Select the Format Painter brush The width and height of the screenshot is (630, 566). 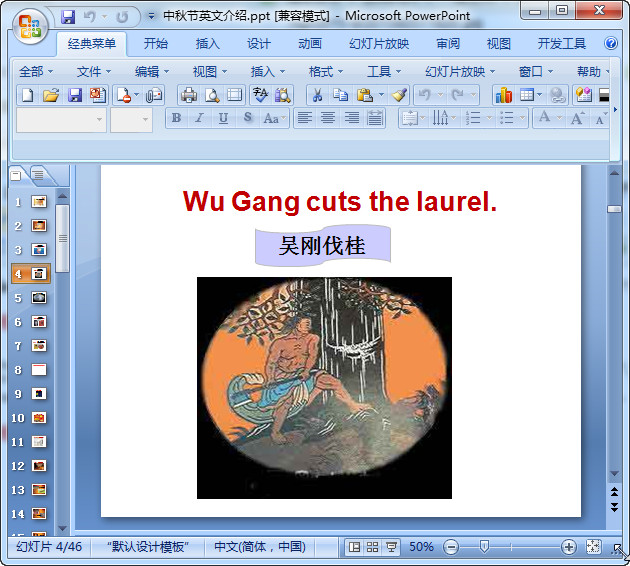399,95
